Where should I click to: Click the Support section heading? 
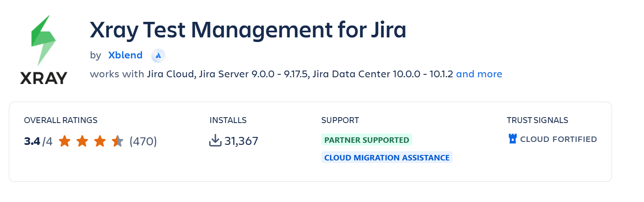click(x=340, y=120)
